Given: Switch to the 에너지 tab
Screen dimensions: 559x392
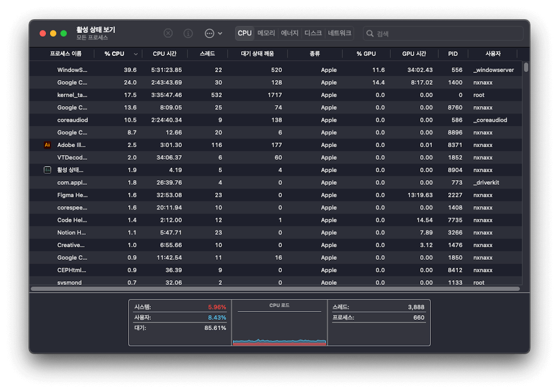Looking at the screenshot, I should click(x=290, y=33).
